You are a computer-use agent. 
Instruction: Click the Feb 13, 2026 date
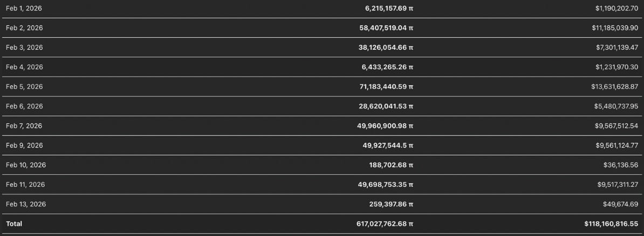tap(25, 204)
